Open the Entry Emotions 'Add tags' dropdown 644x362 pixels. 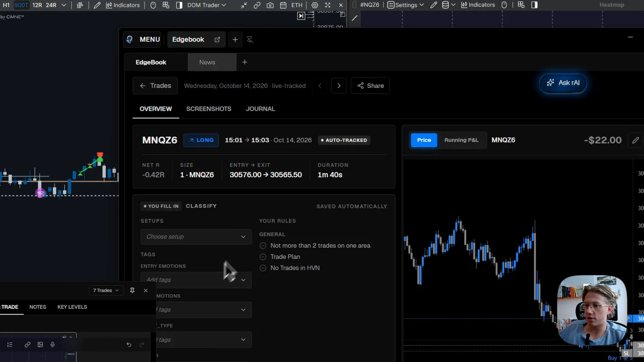click(x=196, y=280)
